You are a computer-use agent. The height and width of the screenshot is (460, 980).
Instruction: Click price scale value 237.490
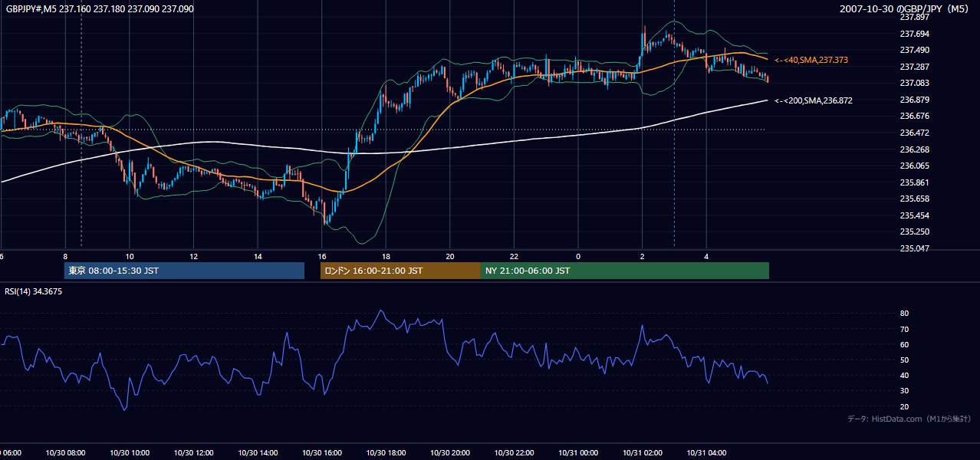coord(913,50)
